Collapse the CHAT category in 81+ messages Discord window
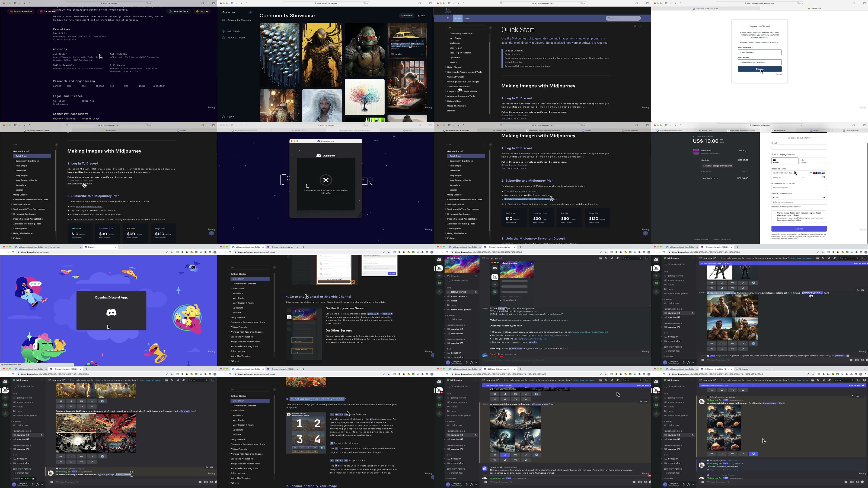 665,333
